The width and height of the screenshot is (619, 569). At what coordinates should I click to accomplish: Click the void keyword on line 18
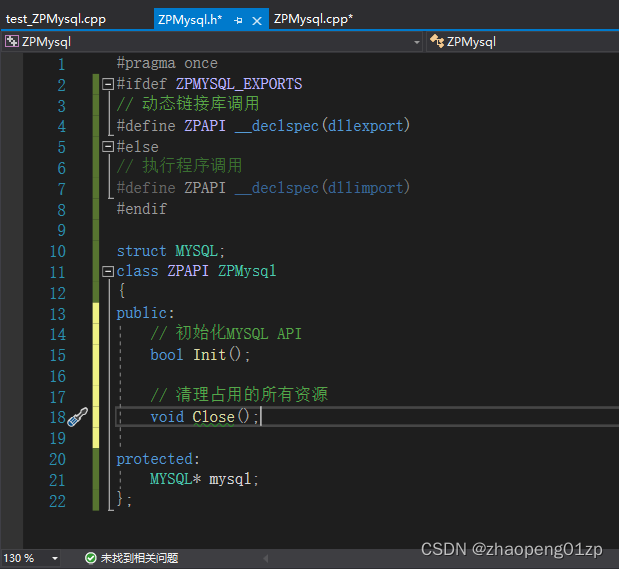tap(167, 417)
